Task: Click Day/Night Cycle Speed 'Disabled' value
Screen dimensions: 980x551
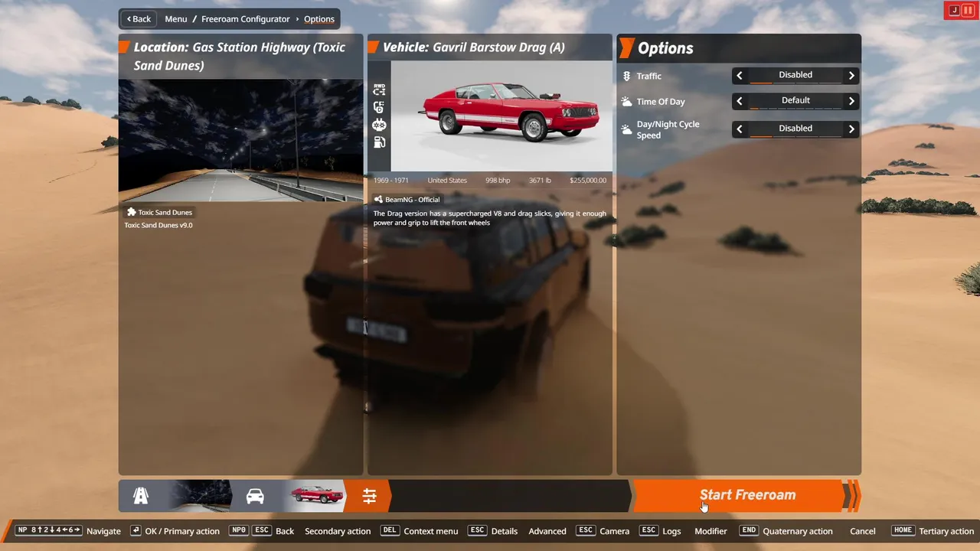Action: pyautogui.click(x=795, y=129)
